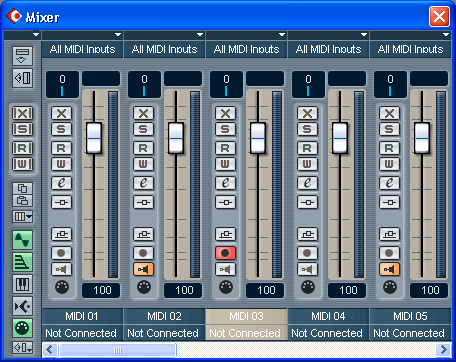Image resolution: width=456 pixels, height=362 pixels.
Task: Toggle MIDI channels visibility with green connector icon
Action: [x=22, y=328]
